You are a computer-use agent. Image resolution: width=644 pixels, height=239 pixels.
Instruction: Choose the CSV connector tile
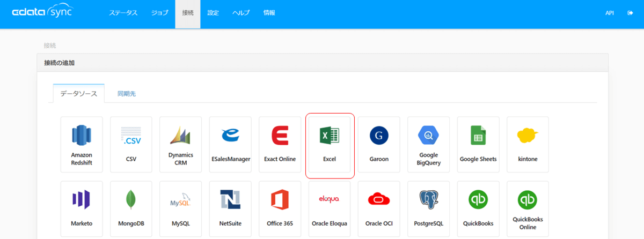(131, 145)
